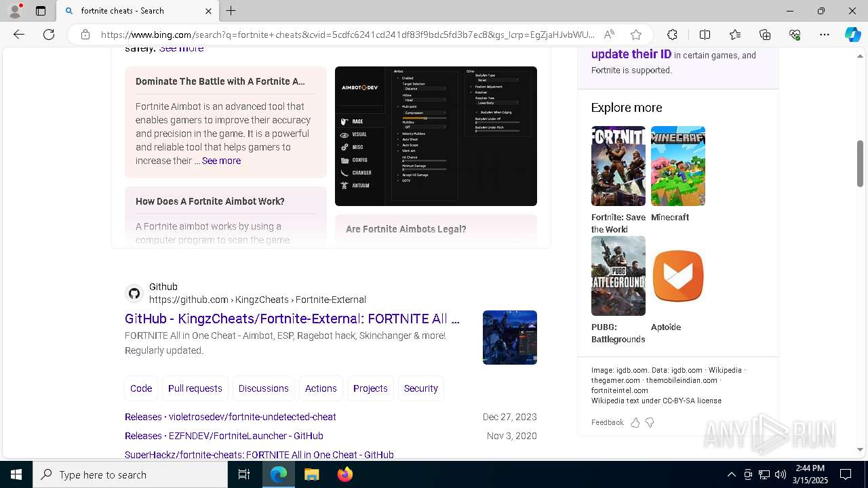Open the Code sitelink
868x488 pixels.
coord(141,388)
